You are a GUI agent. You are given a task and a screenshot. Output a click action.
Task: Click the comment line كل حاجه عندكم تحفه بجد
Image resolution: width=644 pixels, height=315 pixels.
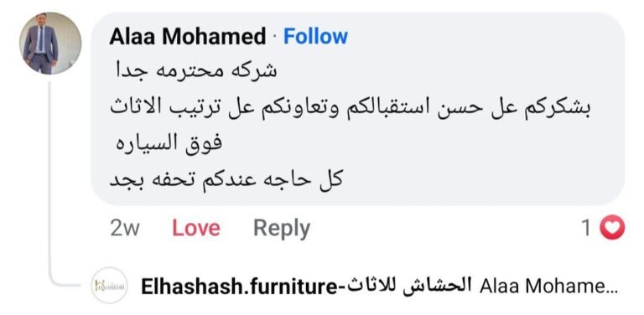tap(226, 180)
